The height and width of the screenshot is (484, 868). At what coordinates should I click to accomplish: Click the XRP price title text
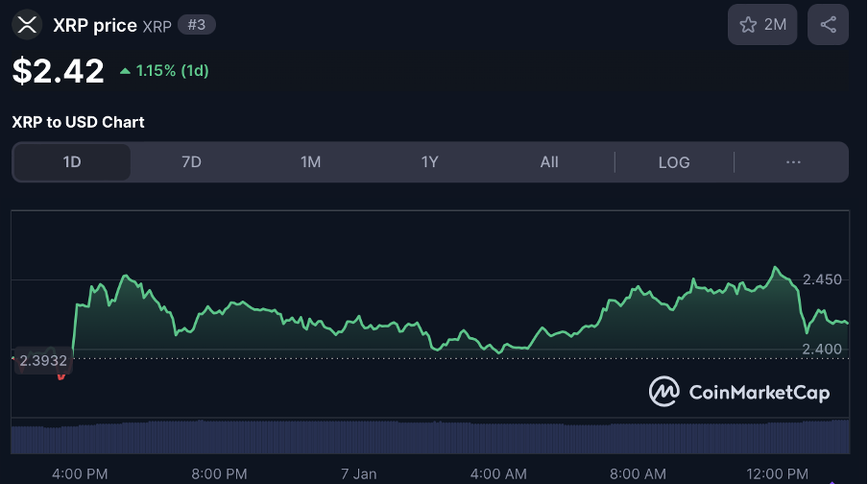[95, 26]
